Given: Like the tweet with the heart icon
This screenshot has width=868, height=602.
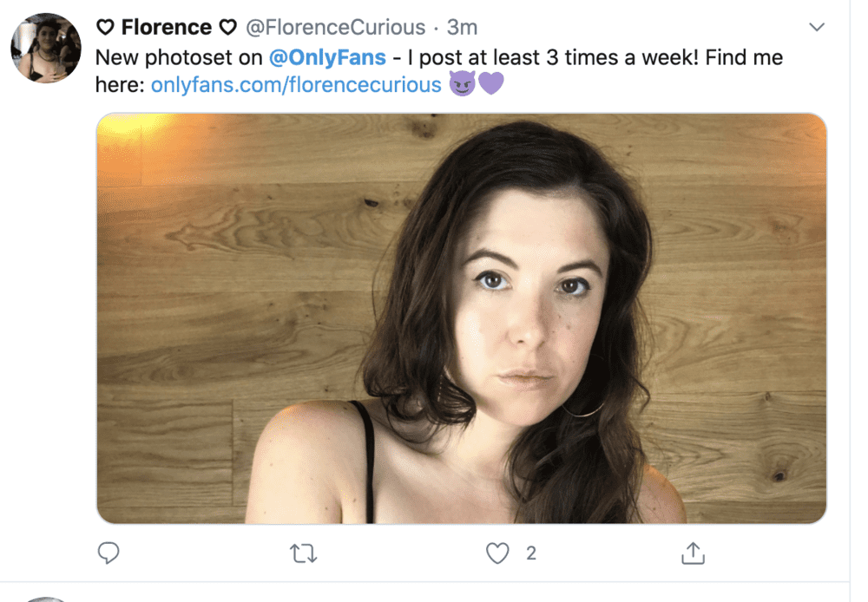Looking at the screenshot, I should pyautogui.click(x=497, y=553).
